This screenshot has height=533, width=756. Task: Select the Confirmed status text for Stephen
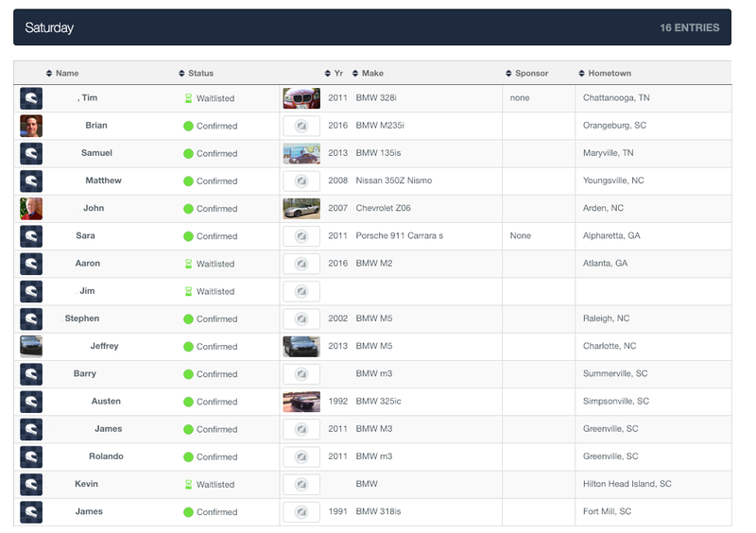click(x=217, y=319)
